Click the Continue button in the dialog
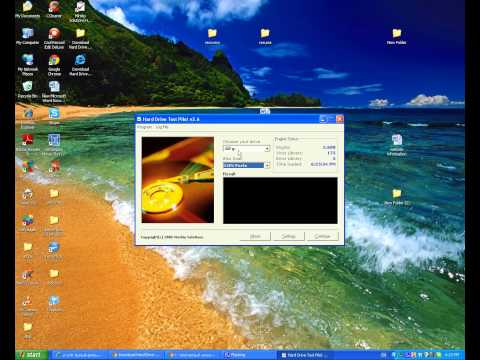Image resolution: width=480 pixels, height=360 pixels. click(323, 236)
